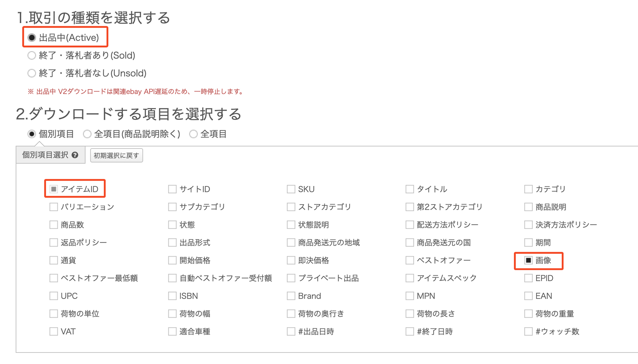Tick the Brand checkbox
The height and width of the screenshot is (364, 638).
[x=291, y=296]
